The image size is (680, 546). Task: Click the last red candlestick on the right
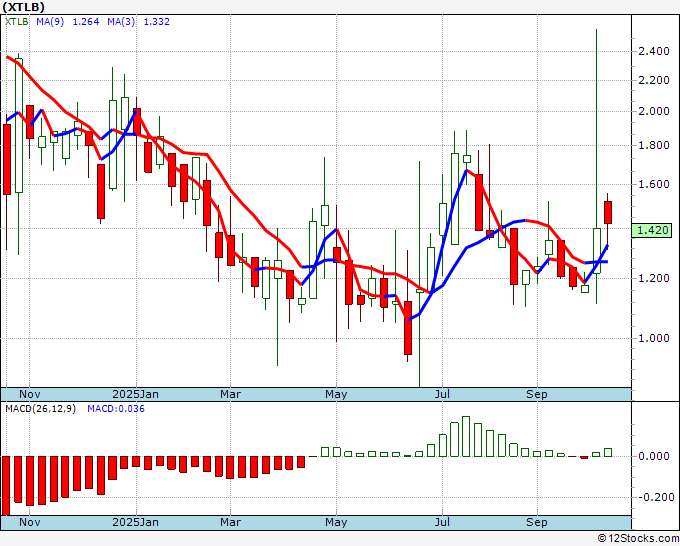click(608, 213)
